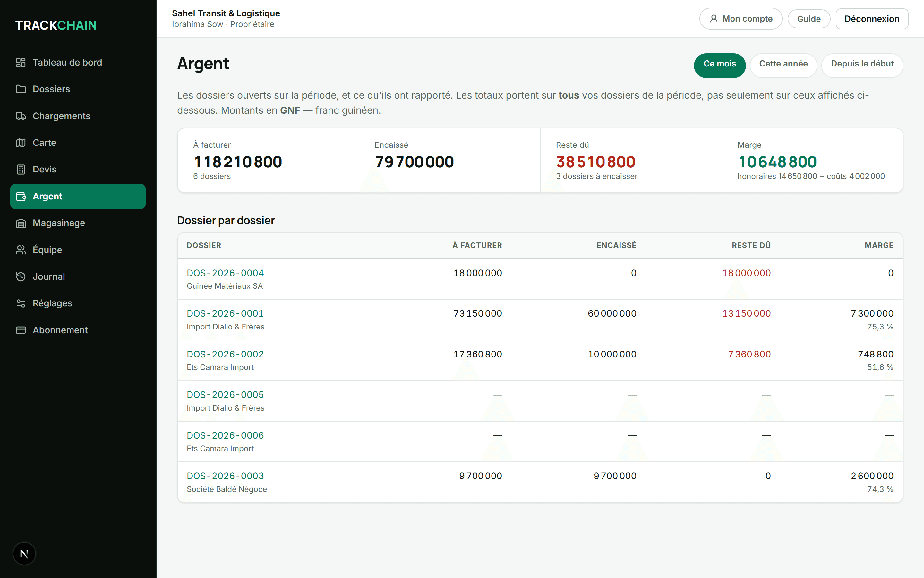Open dossier DOS-2026-0003

point(225,476)
